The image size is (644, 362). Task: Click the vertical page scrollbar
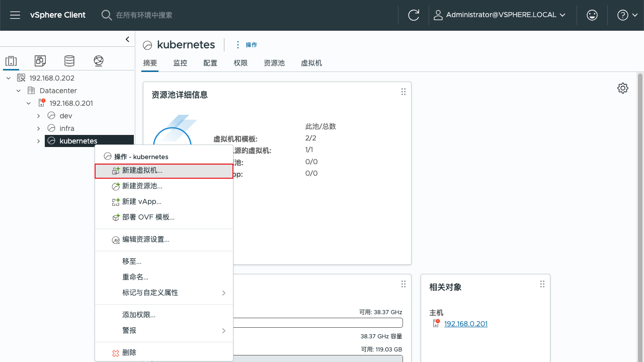(x=640, y=216)
